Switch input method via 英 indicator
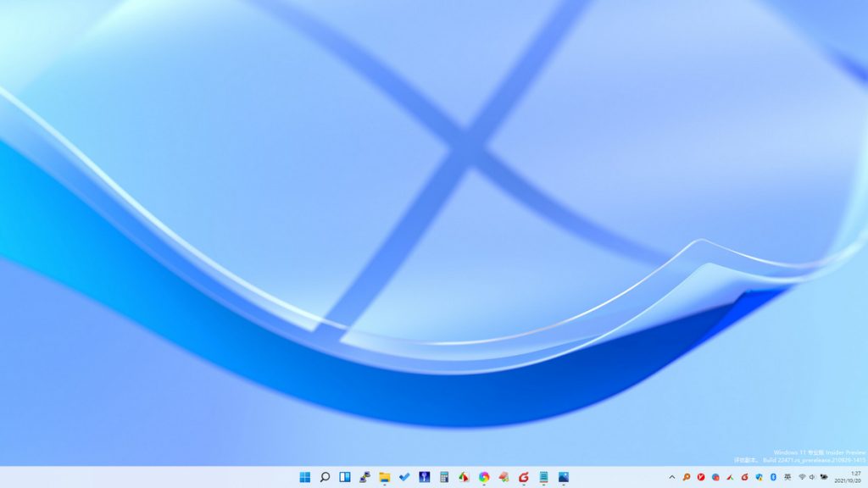This screenshot has width=868, height=488. pos(787,477)
